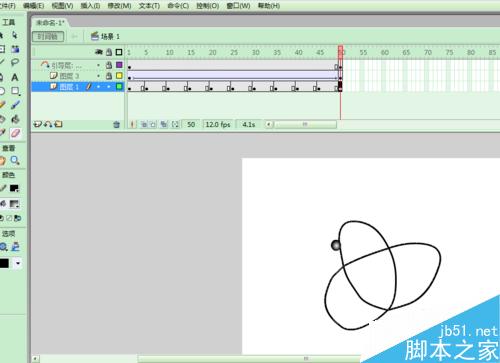Click the No Color icon

(x=9, y=218)
